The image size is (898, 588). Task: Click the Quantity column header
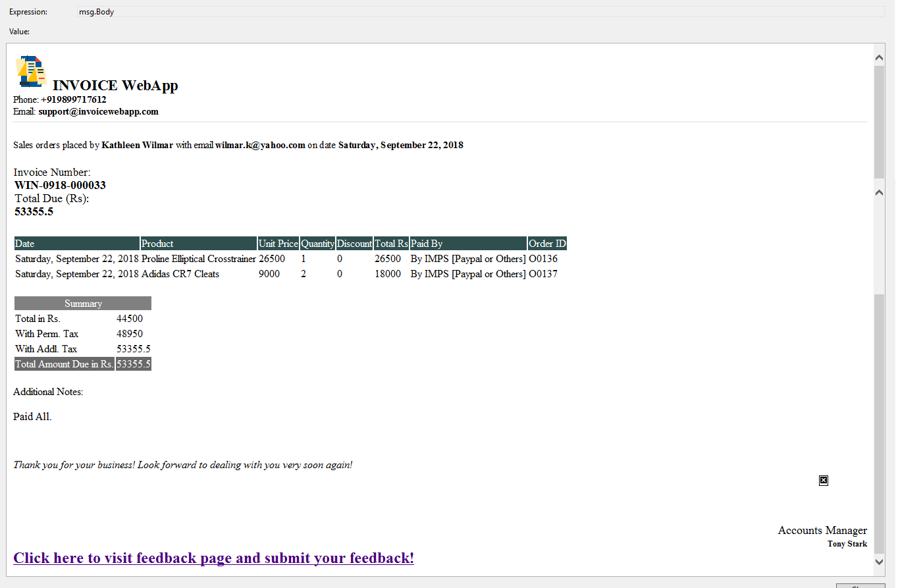coord(318,244)
